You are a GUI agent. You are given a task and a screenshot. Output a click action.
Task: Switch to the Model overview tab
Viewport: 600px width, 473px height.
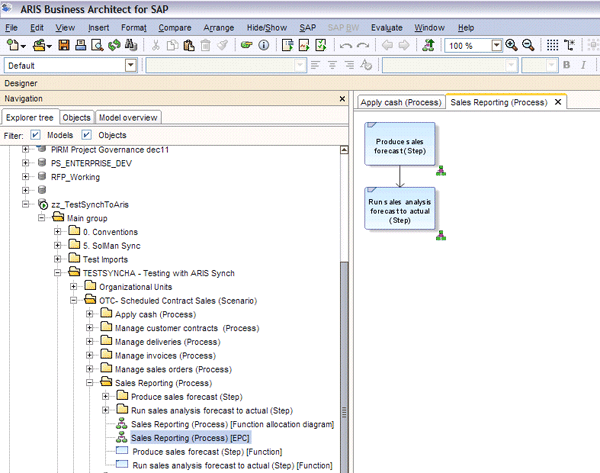tap(128, 117)
